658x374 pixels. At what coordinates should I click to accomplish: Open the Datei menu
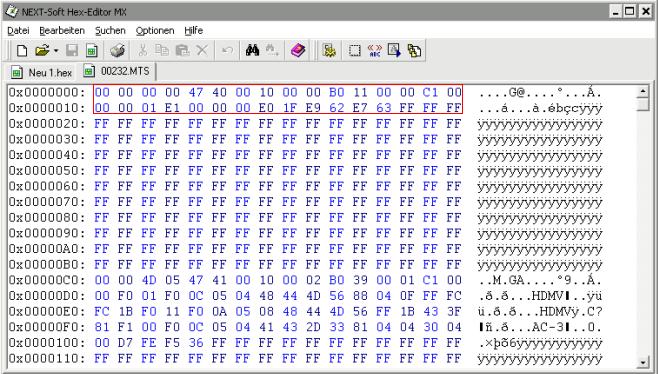pos(18,31)
